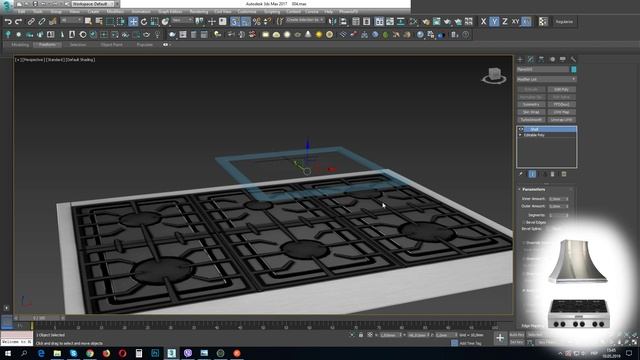Click the Undo arrow in main toolbar
The height and width of the screenshot is (360, 640).
click(x=8, y=22)
